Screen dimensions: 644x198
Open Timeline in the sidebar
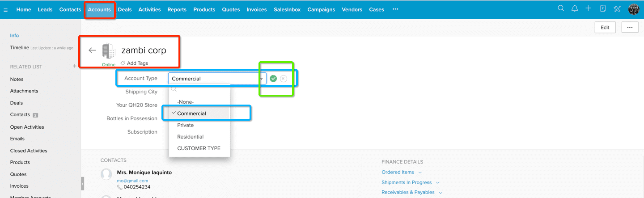tap(20, 47)
